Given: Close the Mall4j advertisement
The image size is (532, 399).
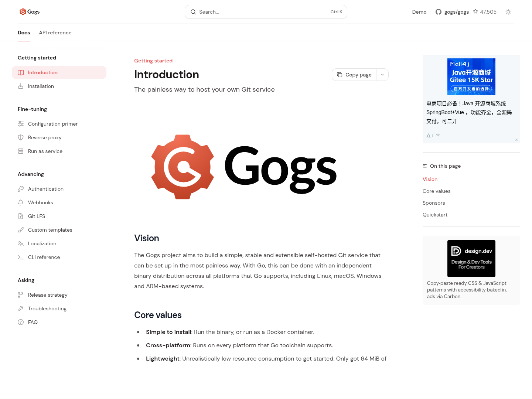Looking at the screenshot, I should click(x=516, y=140).
